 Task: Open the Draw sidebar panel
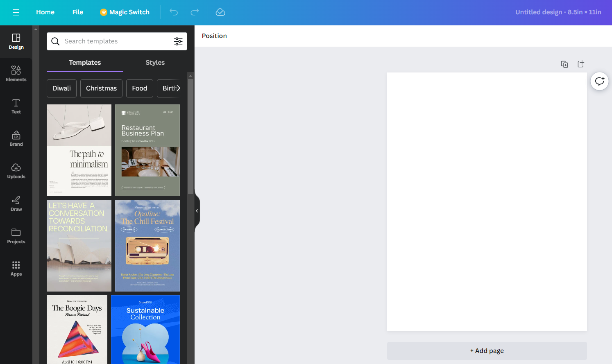[16, 203]
